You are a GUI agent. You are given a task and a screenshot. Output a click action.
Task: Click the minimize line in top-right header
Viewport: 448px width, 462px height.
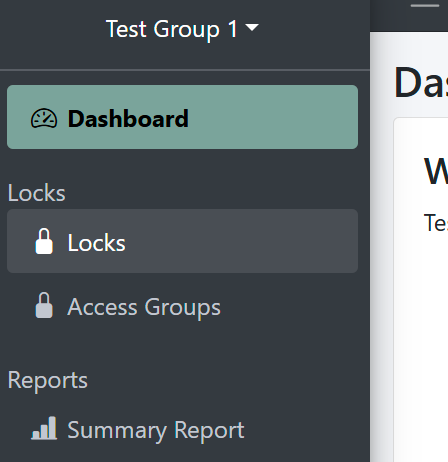(x=425, y=6)
